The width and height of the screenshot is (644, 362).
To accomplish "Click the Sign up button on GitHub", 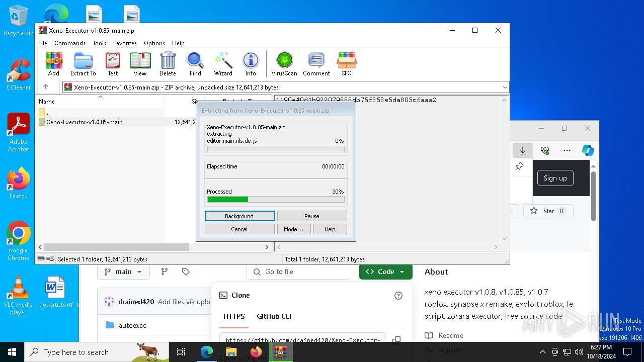I will coord(555,178).
